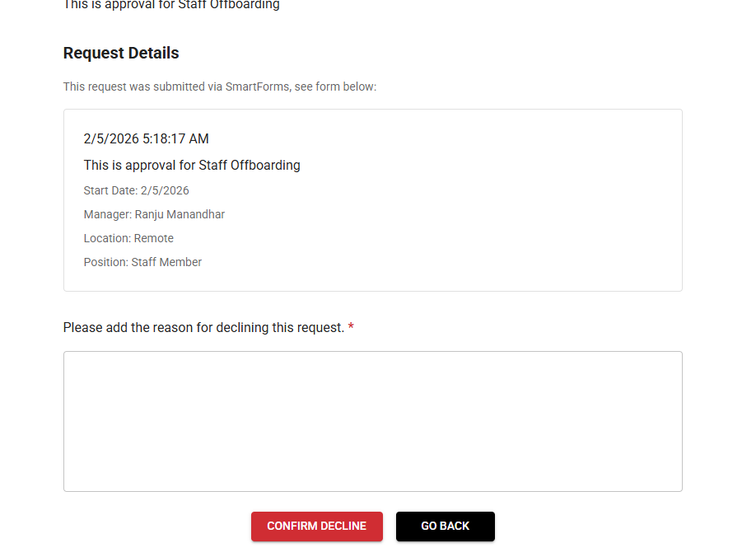Click the Manager label in the form
Screen dimensions: 756x557
[x=107, y=215]
